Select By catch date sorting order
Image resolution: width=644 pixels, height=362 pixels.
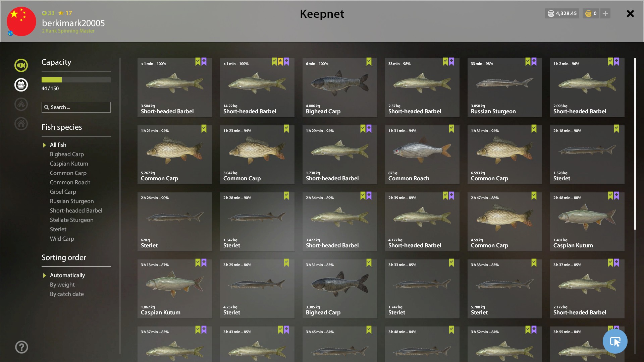[x=67, y=294]
